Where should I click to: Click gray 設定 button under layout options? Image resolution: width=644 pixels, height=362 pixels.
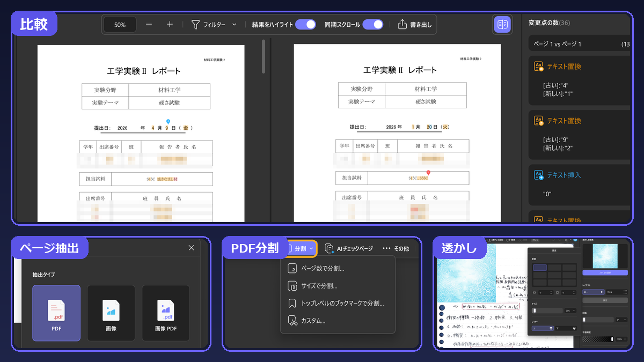click(x=605, y=300)
